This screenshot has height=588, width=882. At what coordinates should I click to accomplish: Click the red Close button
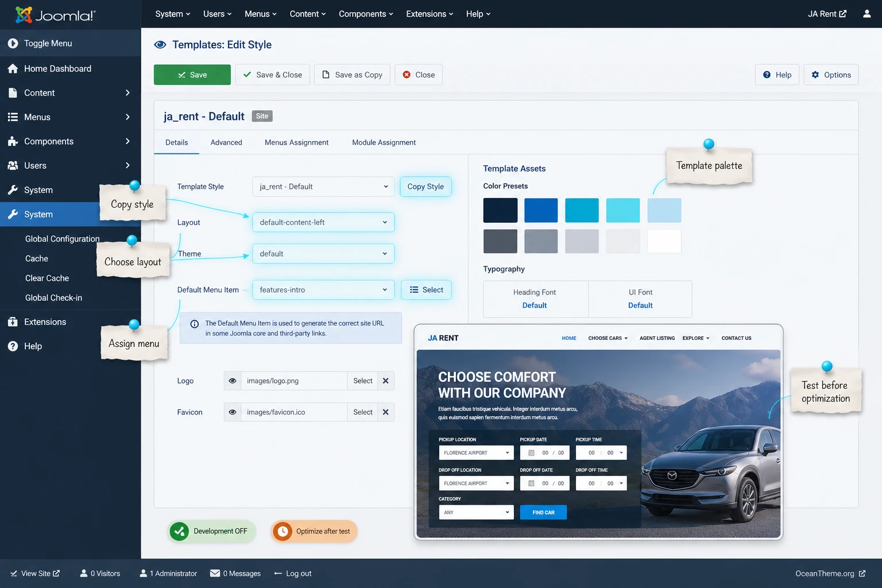pos(419,75)
